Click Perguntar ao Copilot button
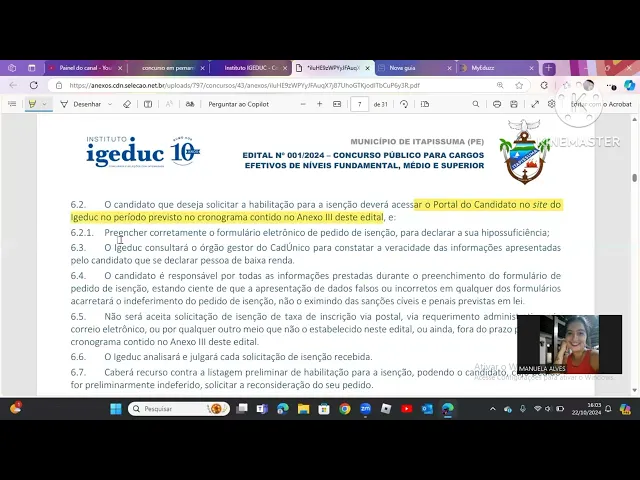640x480 pixels. pyautogui.click(x=239, y=104)
